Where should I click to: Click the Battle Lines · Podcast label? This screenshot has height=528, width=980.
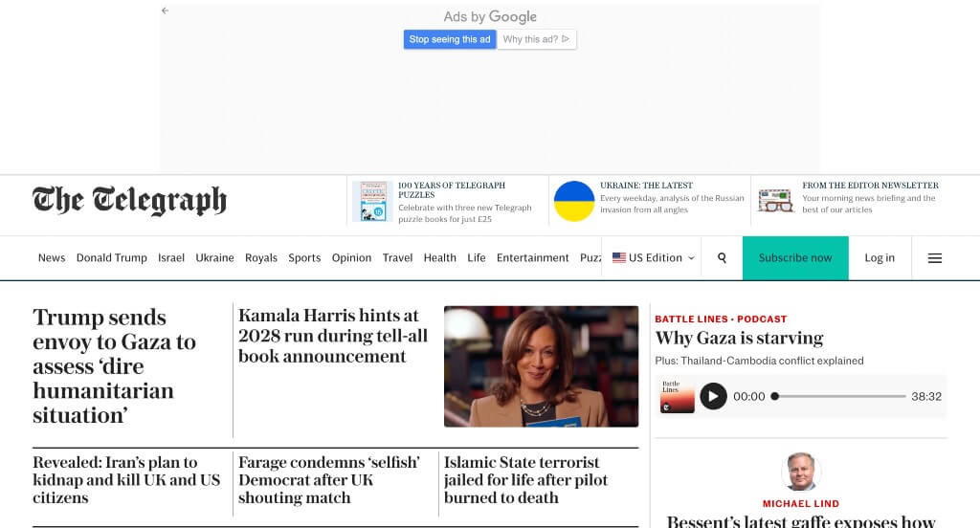point(721,319)
